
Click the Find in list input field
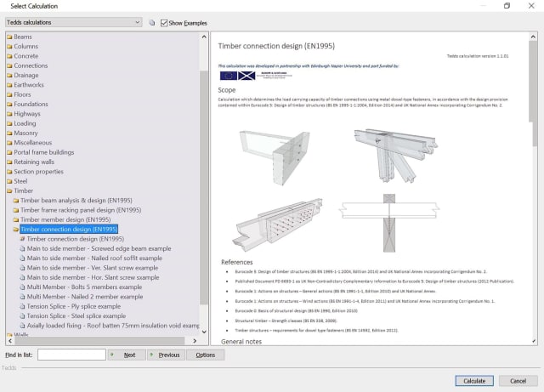[x=71, y=355]
